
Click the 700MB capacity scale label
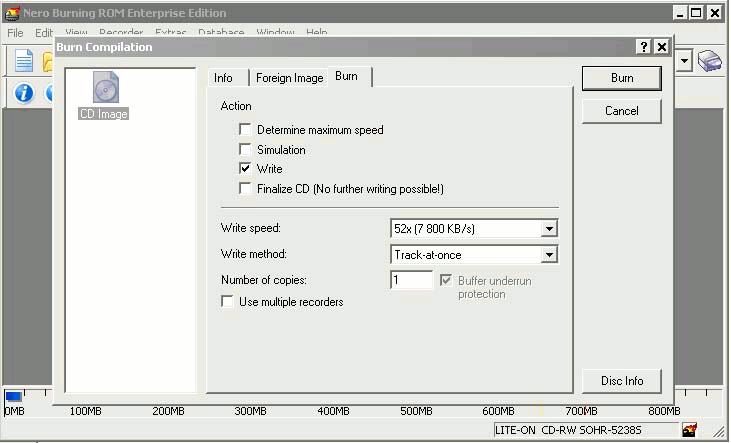tap(581, 411)
